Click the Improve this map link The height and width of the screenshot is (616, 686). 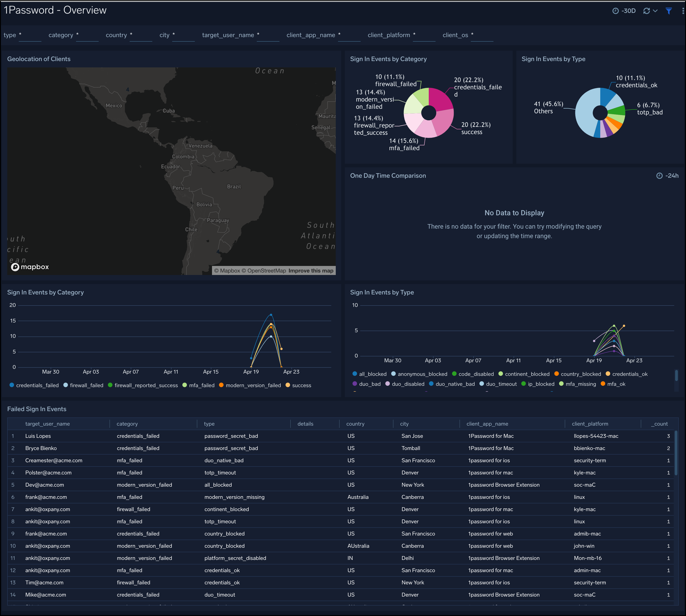[311, 271]
